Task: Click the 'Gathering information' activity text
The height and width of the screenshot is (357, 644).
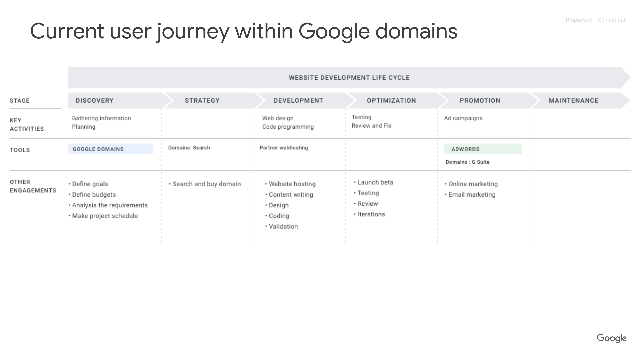Action: 102,118
